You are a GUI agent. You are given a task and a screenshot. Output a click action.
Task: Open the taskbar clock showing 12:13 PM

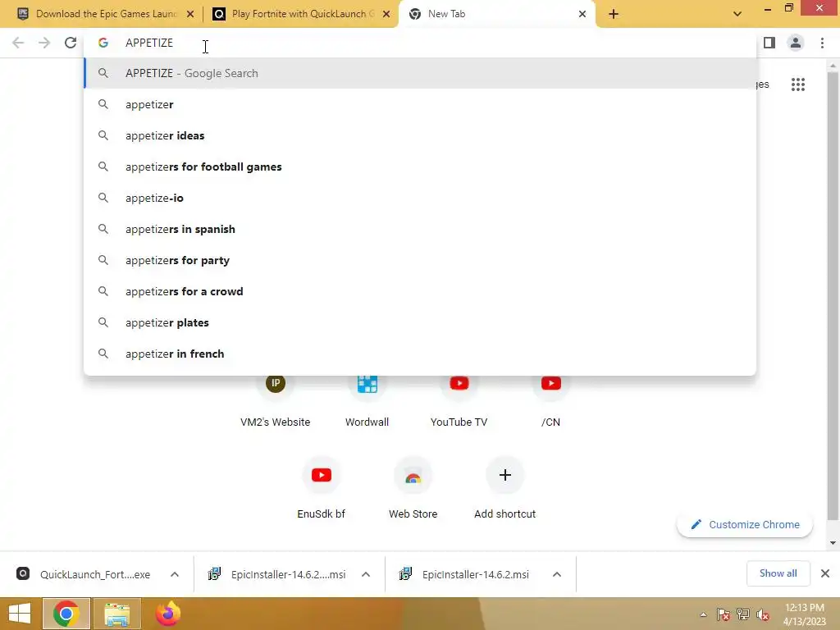(x=805, y=614)
